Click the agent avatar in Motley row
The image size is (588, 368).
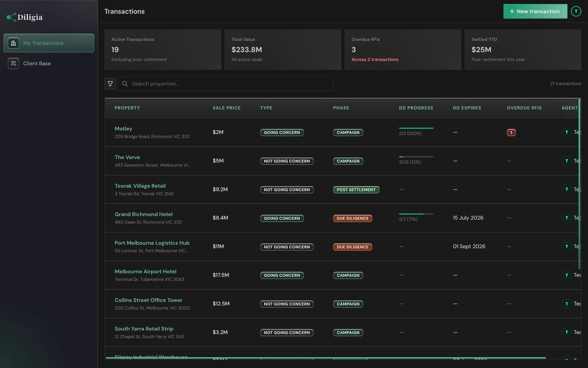567,132
